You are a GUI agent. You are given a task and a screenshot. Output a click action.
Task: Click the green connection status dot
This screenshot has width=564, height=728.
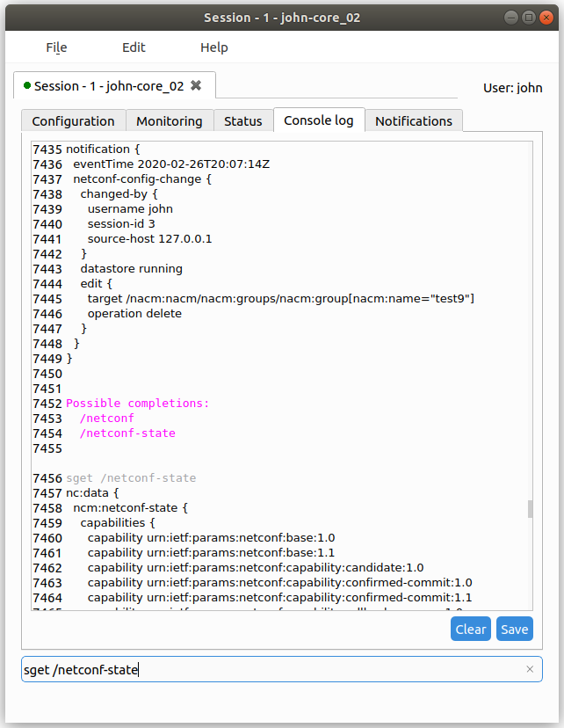(x=27, y=85)
